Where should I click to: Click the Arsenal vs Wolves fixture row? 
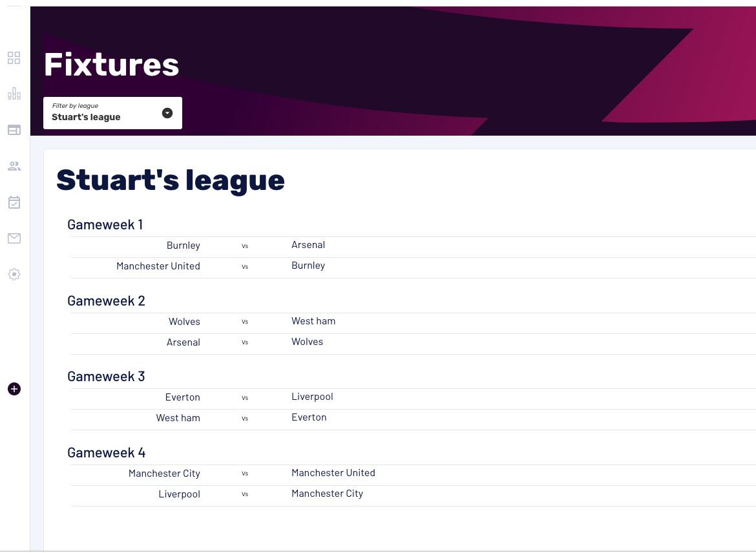pyautogui.click(x=246, y=342)
